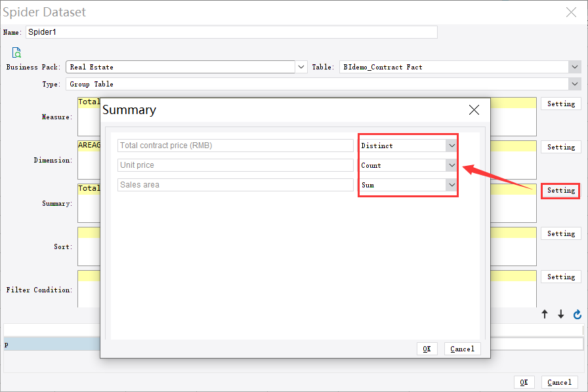Click the Setting button next to Dimension
The height and width of the screenshot is (392, 588).
pos(561,146)
